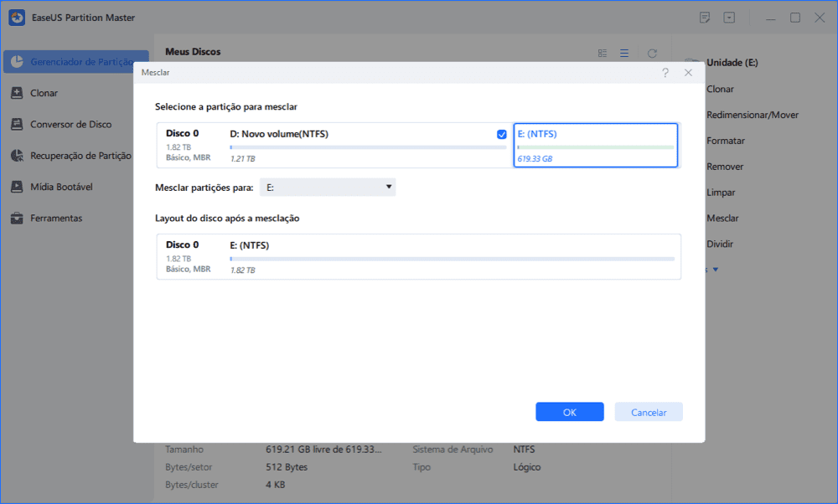The image size is (838, 504).
Task: Choose Limpar in the right panel
Action: 721,193
